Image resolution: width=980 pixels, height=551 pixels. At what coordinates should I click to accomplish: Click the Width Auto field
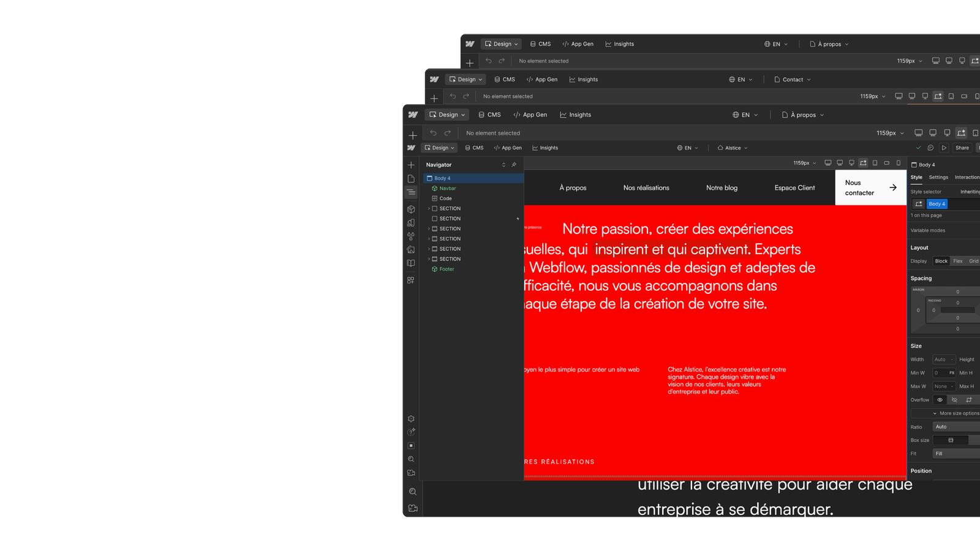944,359
